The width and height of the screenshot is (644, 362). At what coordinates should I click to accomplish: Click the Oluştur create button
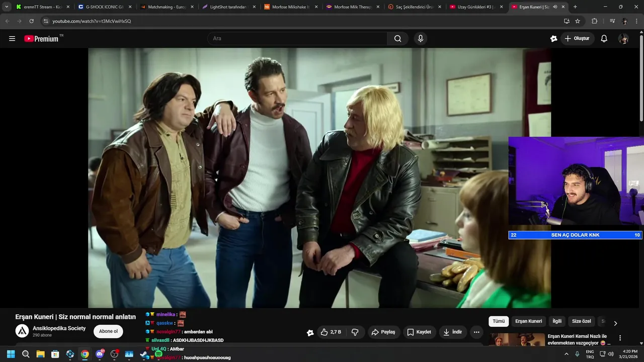pos(577,39)
